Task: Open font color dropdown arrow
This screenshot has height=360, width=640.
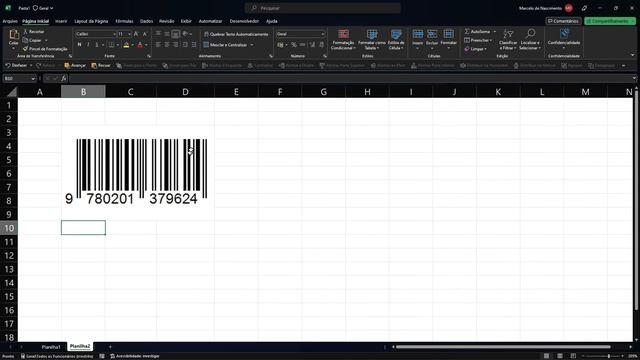Action: pos(146,45)
